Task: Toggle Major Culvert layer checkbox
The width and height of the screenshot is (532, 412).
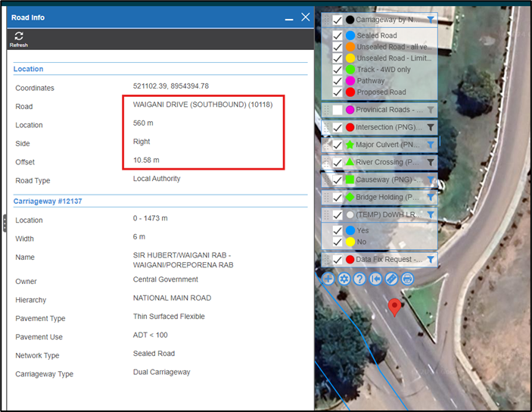Action: (x=338, y=145)
